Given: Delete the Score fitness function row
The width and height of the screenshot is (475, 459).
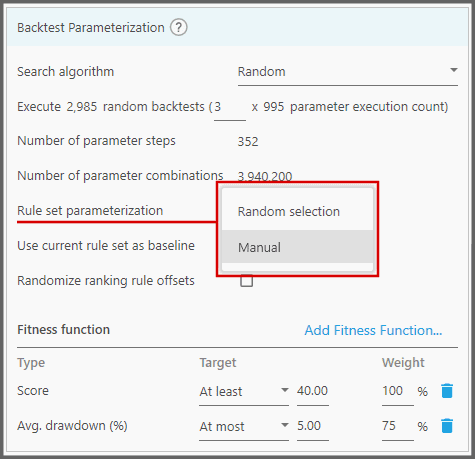Looking at the screenshot, I should point(447,391).
